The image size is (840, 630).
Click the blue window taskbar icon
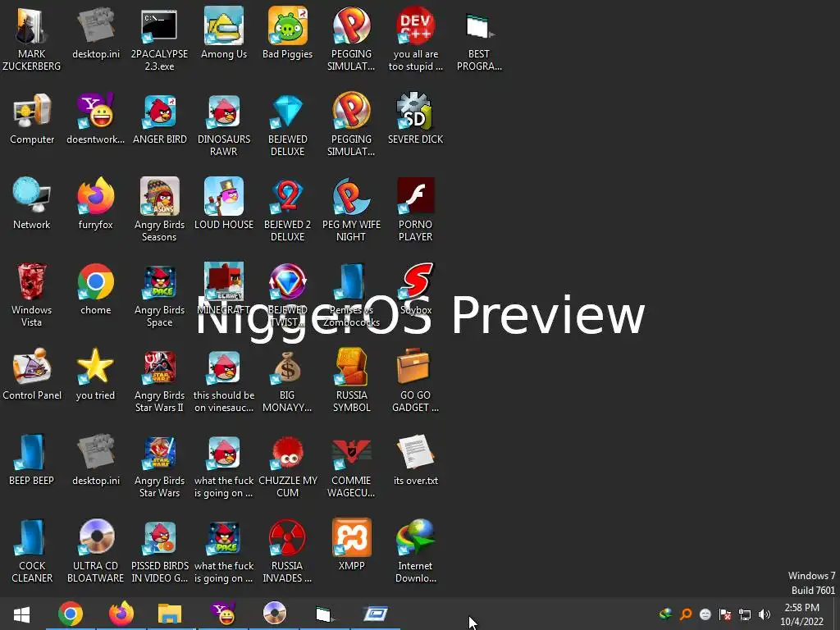(x=376, y=614)
